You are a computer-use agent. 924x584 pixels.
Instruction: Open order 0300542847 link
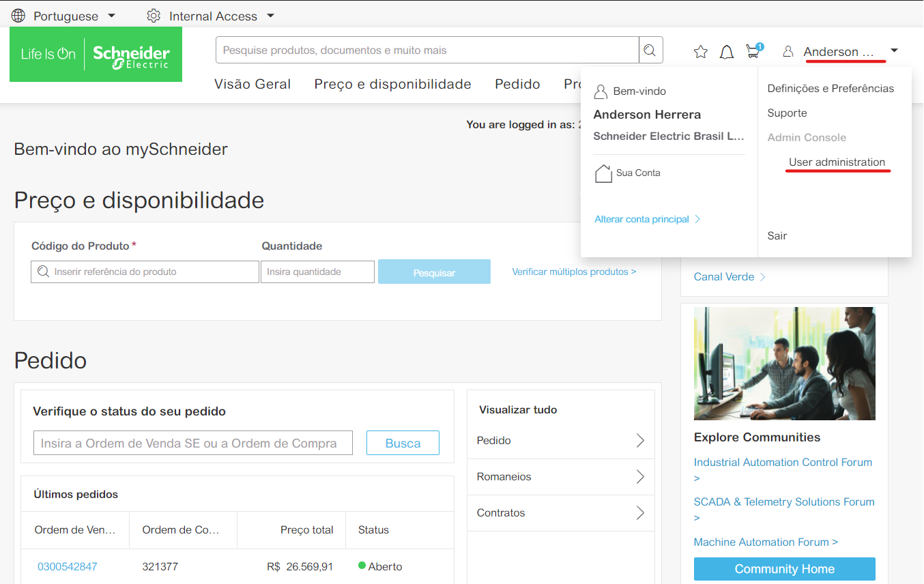(68, 566)
